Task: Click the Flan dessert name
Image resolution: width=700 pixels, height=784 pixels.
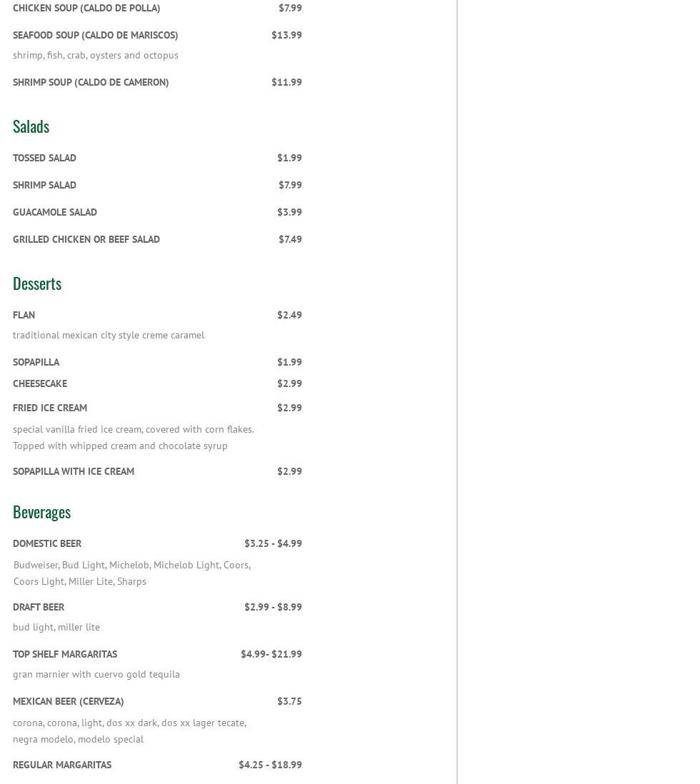Action: (x=24, y=315)
